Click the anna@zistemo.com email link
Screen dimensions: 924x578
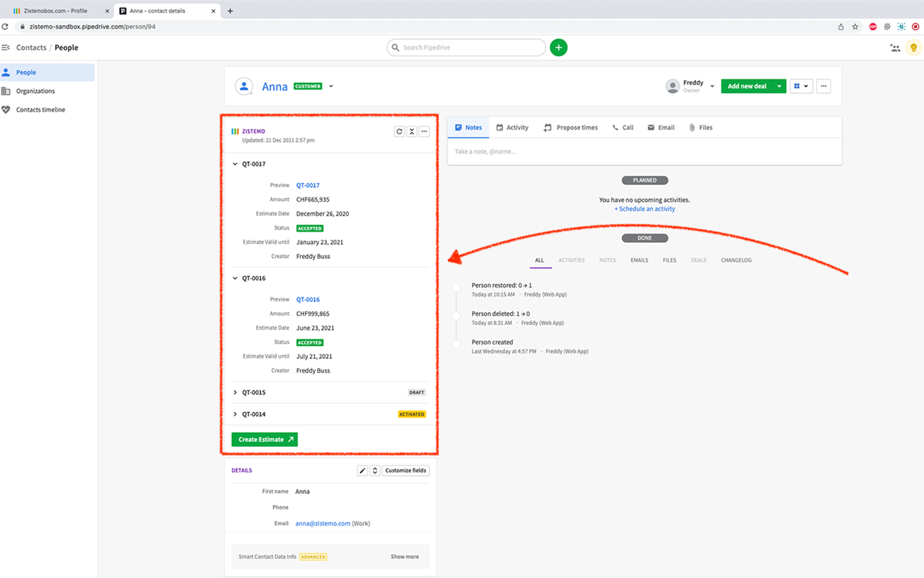pyautogui.click(x=323, y=523)
